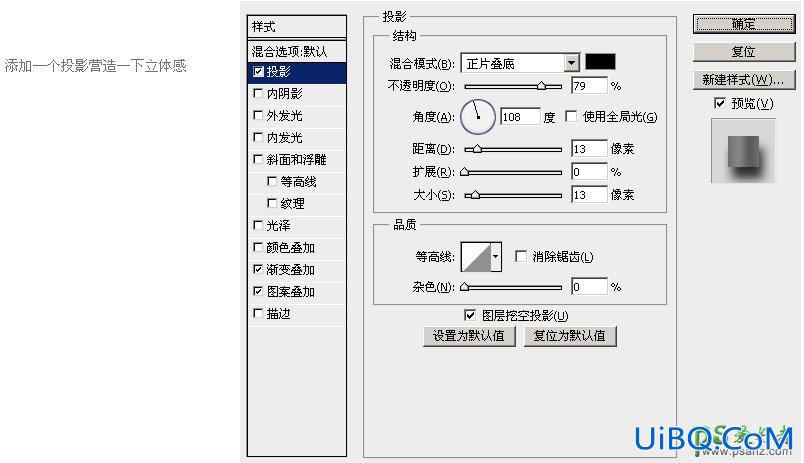Click 设置为默认值 button

tap(469, 336)
